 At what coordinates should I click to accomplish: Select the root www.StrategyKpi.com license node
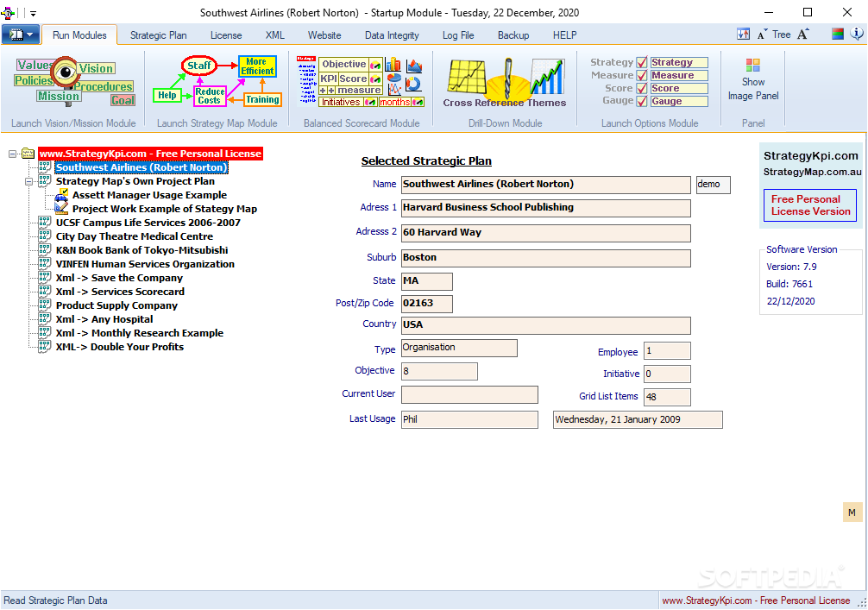pyautogui.click(x=151, y=154)
